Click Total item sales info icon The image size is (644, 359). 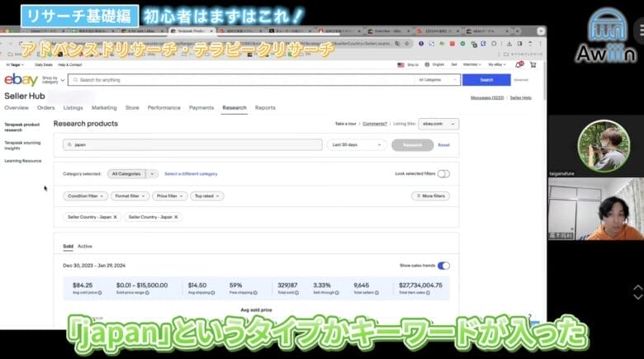coord(428,293)
